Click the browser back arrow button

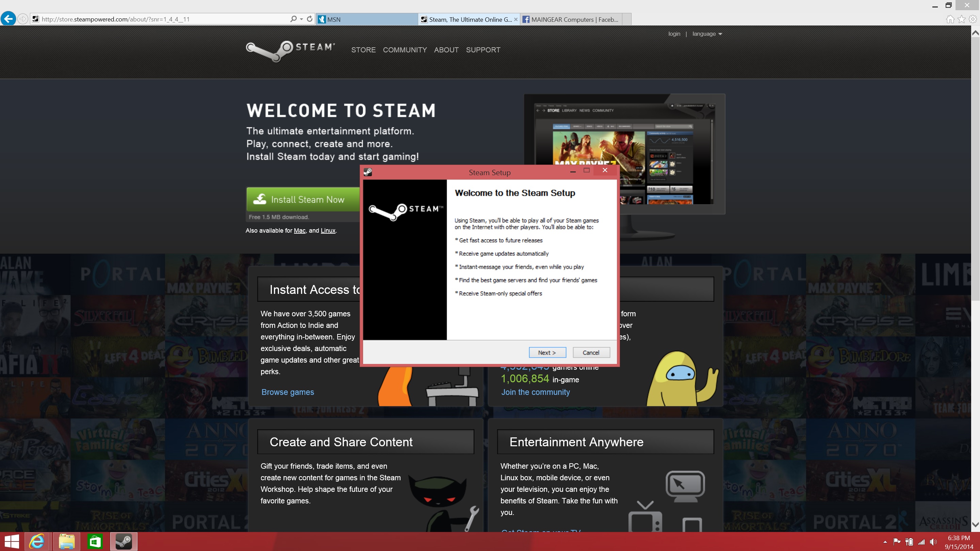coord(9,19)
